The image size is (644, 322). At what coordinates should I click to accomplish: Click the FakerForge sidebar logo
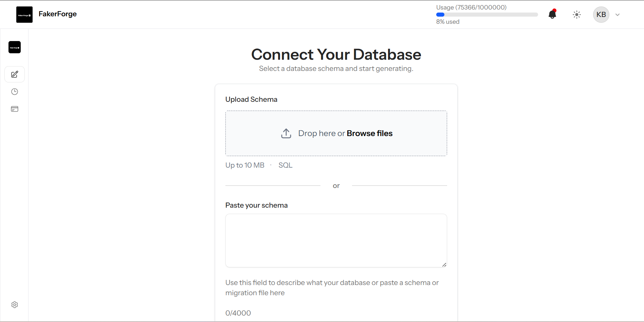14,47
